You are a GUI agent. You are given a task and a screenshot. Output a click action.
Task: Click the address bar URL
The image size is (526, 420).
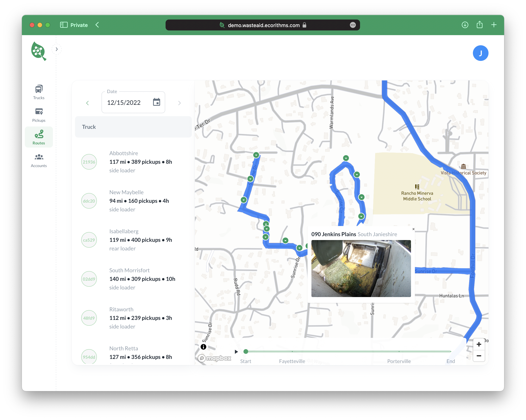pos(263,25)
